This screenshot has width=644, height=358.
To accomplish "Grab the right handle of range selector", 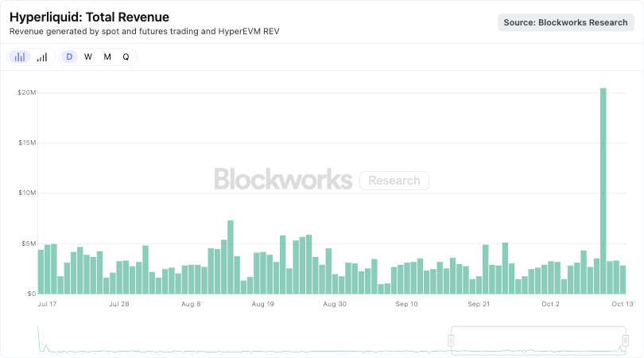I will pyautogui.click(x=626, y=340).
